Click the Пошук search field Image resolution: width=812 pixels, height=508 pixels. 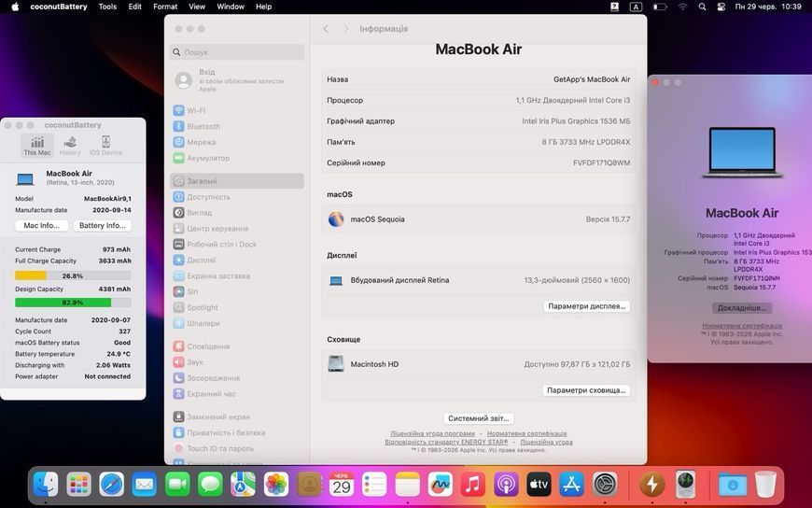pos(237,52)
